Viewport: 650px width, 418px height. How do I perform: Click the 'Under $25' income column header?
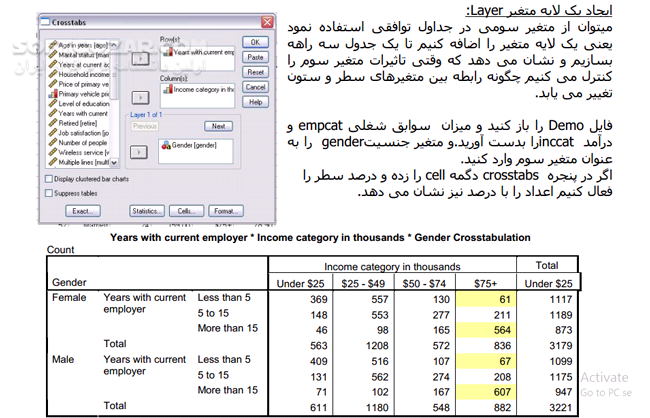pos(301,284)
